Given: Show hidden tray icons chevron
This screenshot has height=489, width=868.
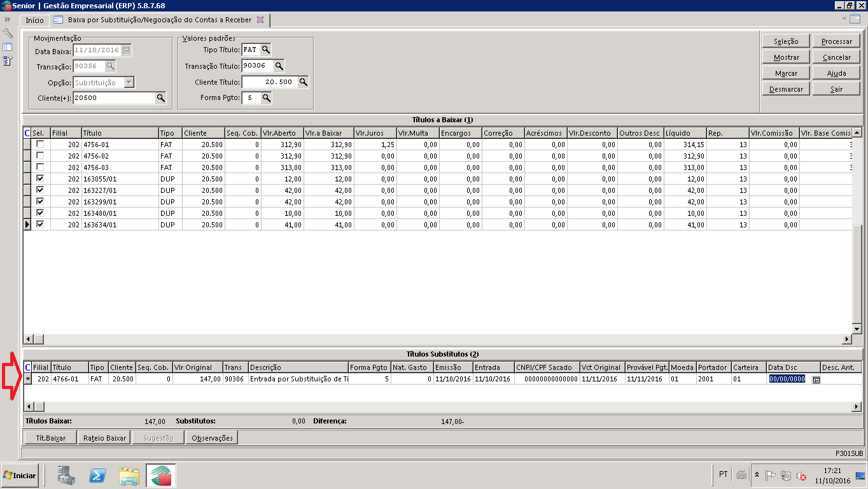Looking at the screenshot, I should click(757, 475).
